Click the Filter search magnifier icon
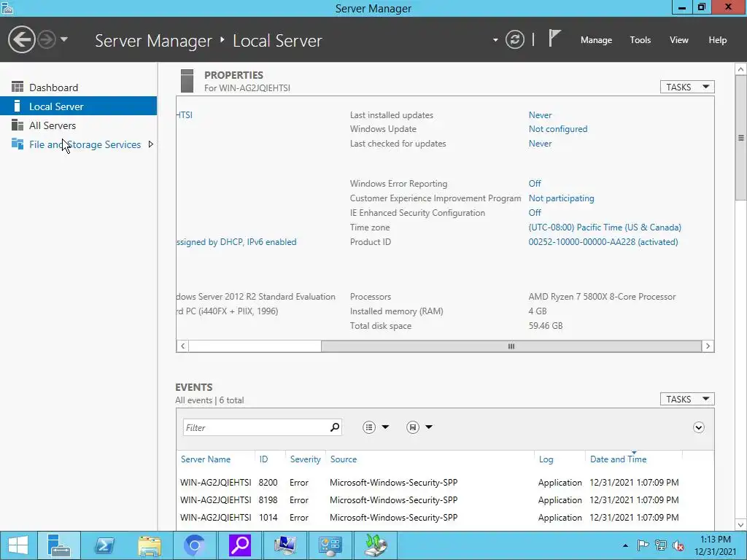The height and width of the screenshot is (560, 747). tap(335, 427)
